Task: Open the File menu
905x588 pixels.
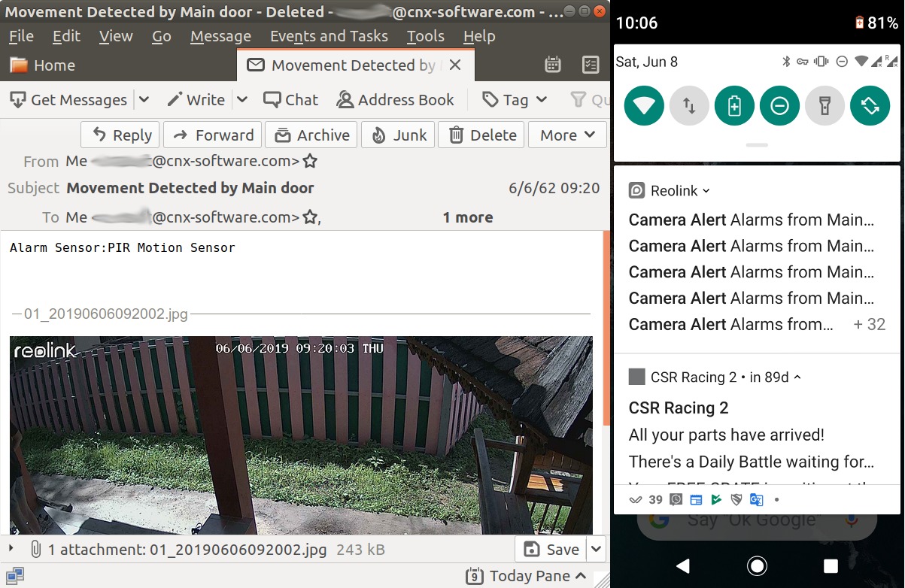Action: (21, 36)
